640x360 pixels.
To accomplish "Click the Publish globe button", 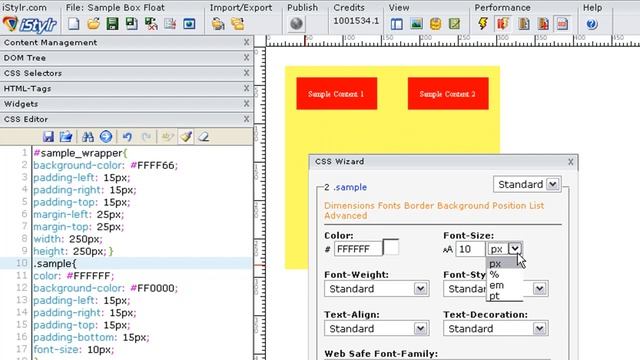I will 297,24.
